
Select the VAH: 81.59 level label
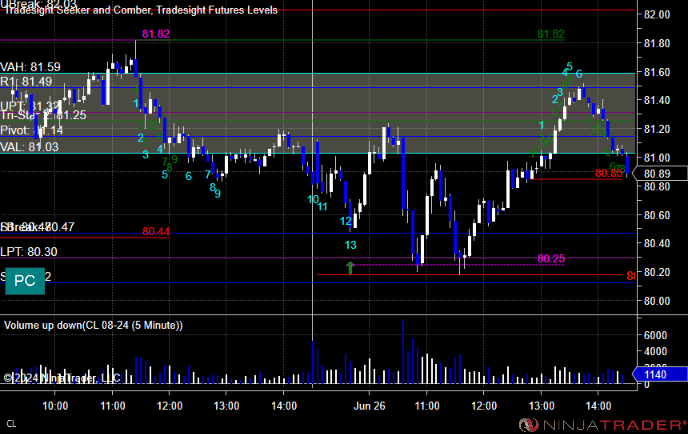click(30, 67)
